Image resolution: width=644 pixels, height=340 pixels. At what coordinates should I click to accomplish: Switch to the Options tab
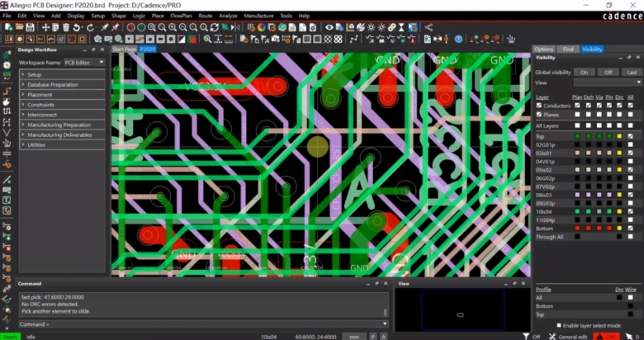pyautogui.click(x=544, y=50)
